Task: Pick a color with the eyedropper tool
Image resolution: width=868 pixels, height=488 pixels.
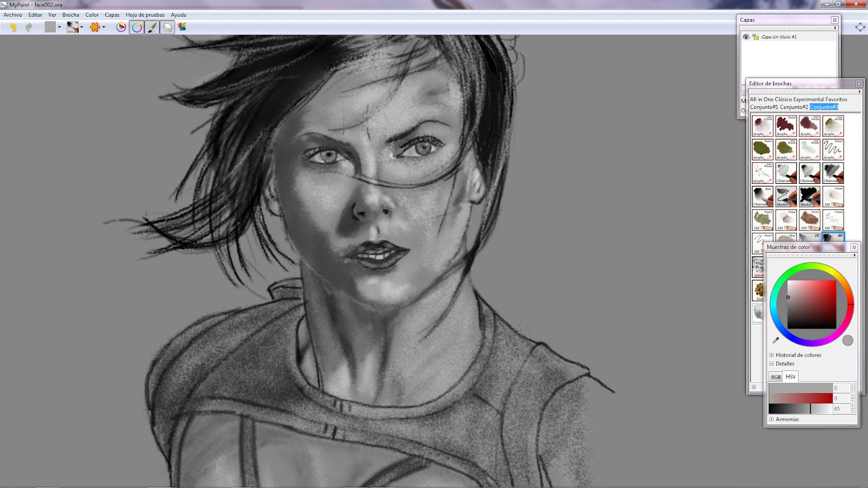Action: pyautogui.click(x=776, y=341)
